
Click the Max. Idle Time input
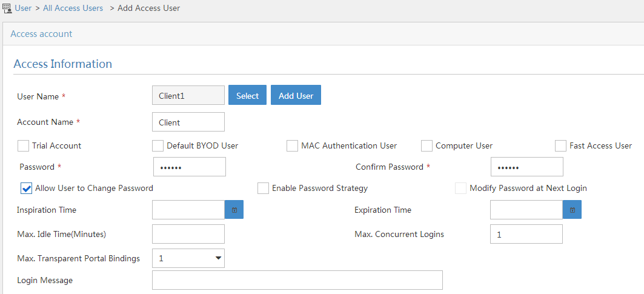(x=188, y=235)
